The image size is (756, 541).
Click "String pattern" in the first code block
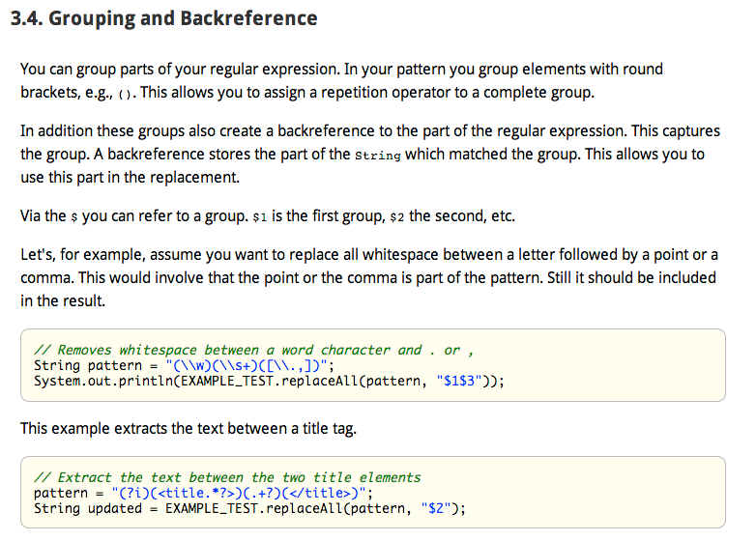coord(87,365)
